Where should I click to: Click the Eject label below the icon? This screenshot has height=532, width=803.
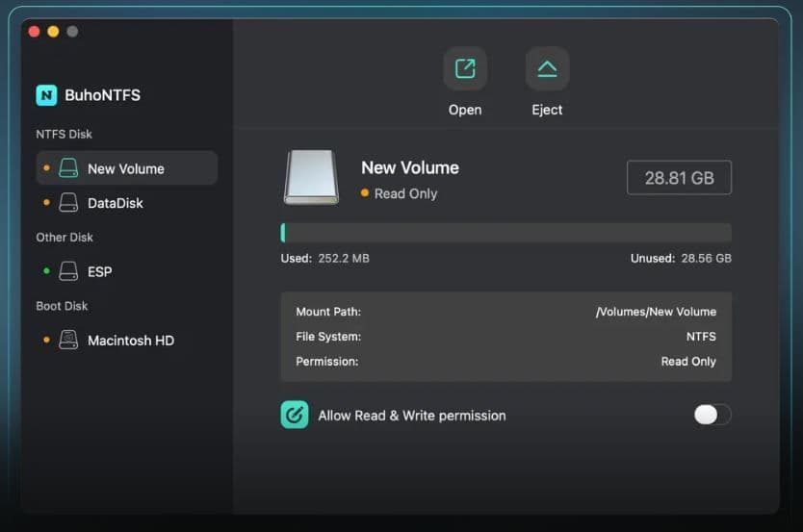click(547, 110)
